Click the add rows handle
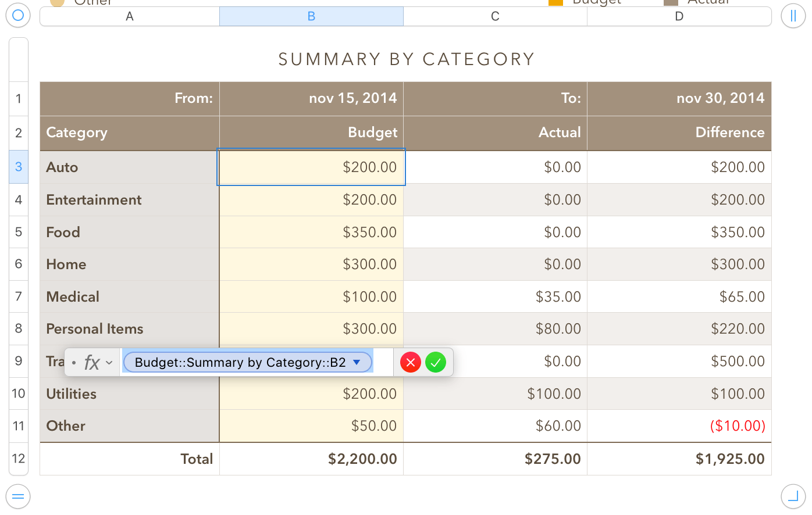 [x=18, y=496]
